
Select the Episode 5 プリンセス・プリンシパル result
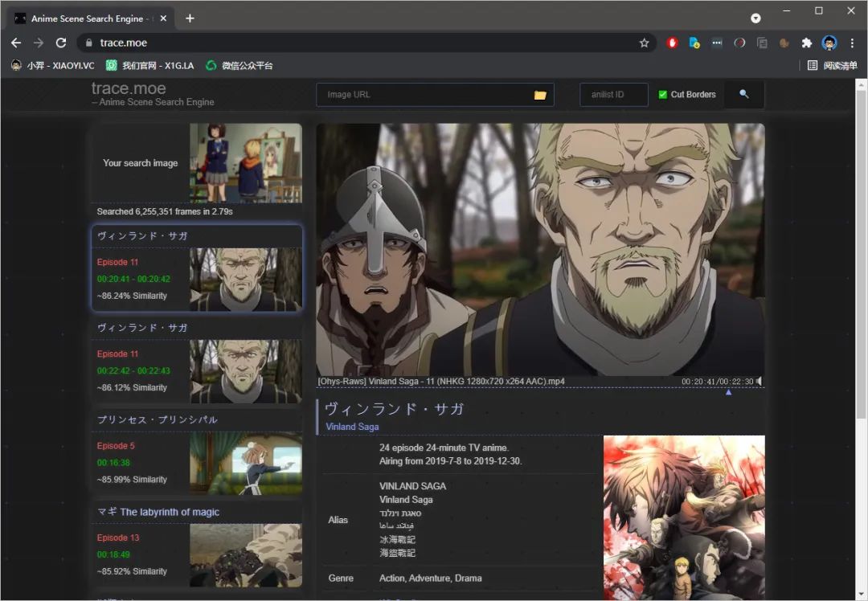(x=197, y=456)
